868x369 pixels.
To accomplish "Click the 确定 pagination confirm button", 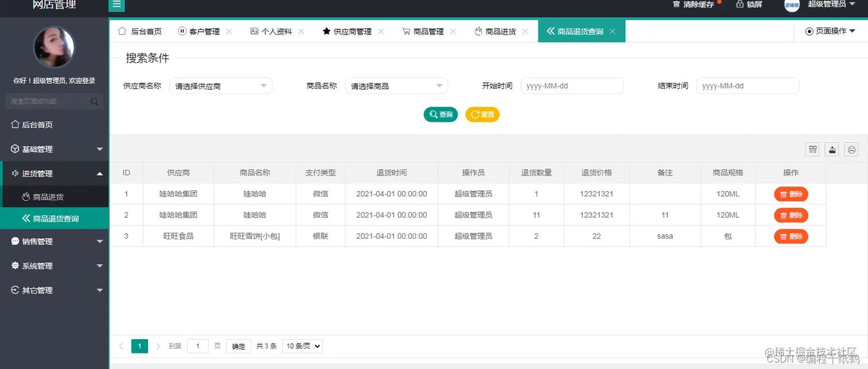I will tap(238, 346).
